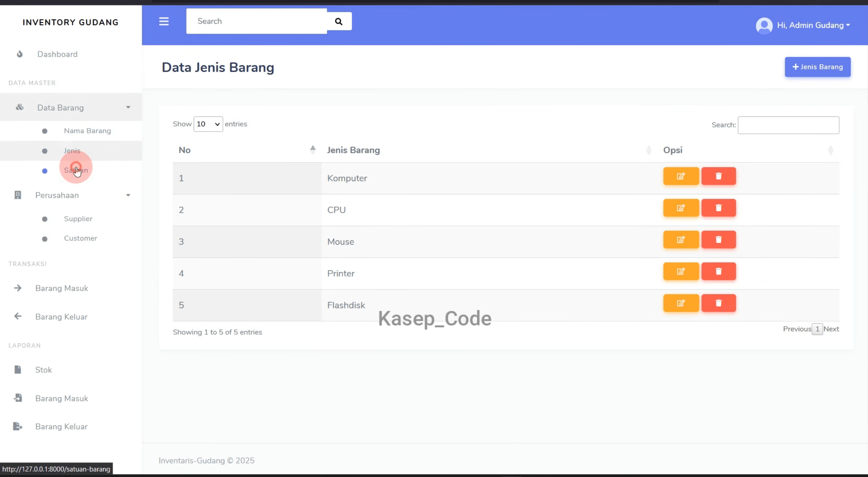The image size is (868, 477).
Task: Select page 1 in pagination
Action: click(817, 329)
